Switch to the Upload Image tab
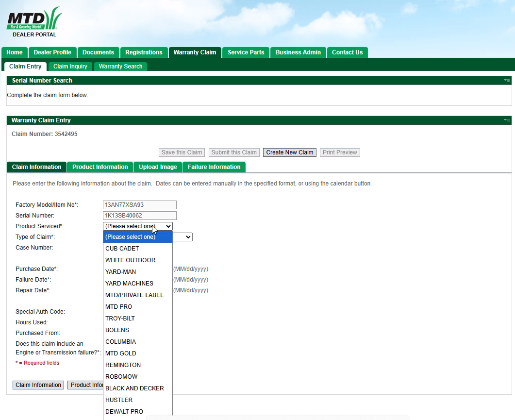The image size is (515, 420). [158, 167]
